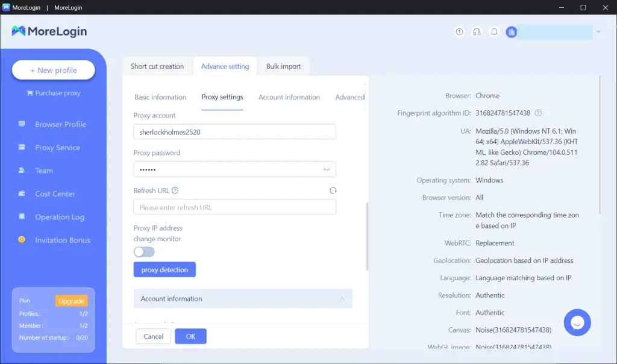
Task: Click the Purchase proxy cart icon
Action: [x=30, y=93]
